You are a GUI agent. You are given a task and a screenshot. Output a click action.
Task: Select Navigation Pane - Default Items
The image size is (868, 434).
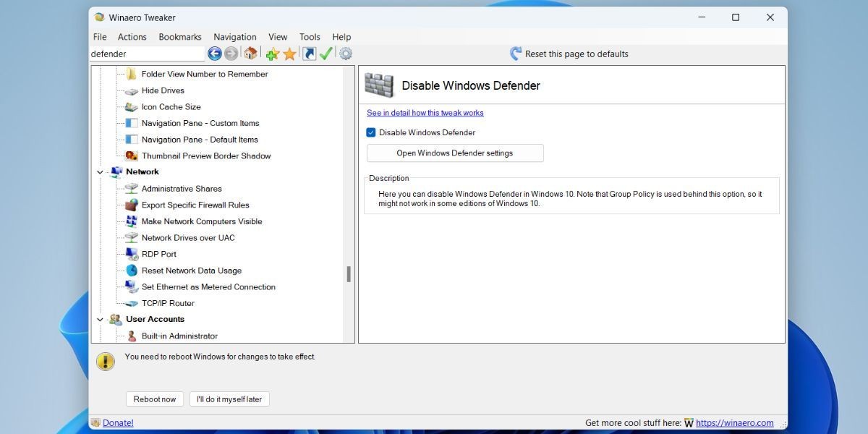pyautogui.click(x=200, y=140)
